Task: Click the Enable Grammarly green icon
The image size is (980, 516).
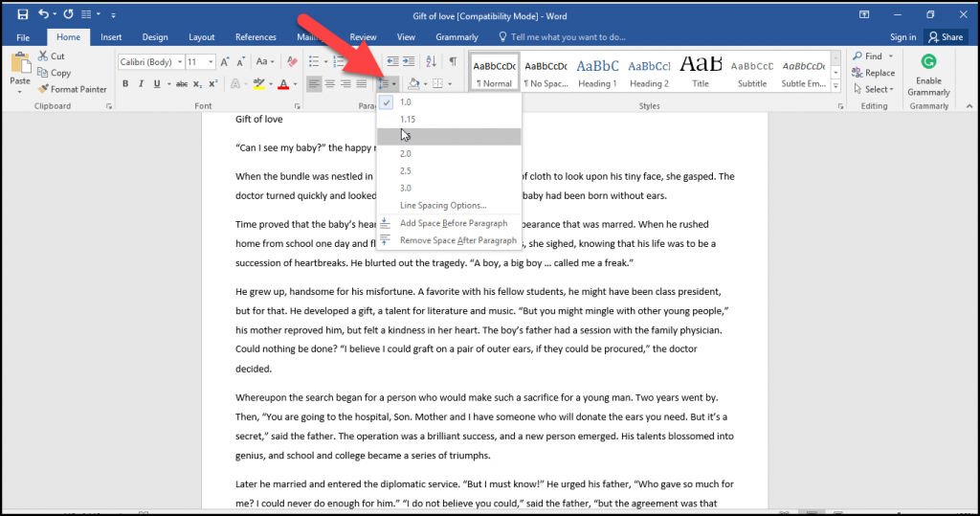Action: (928, 61)
